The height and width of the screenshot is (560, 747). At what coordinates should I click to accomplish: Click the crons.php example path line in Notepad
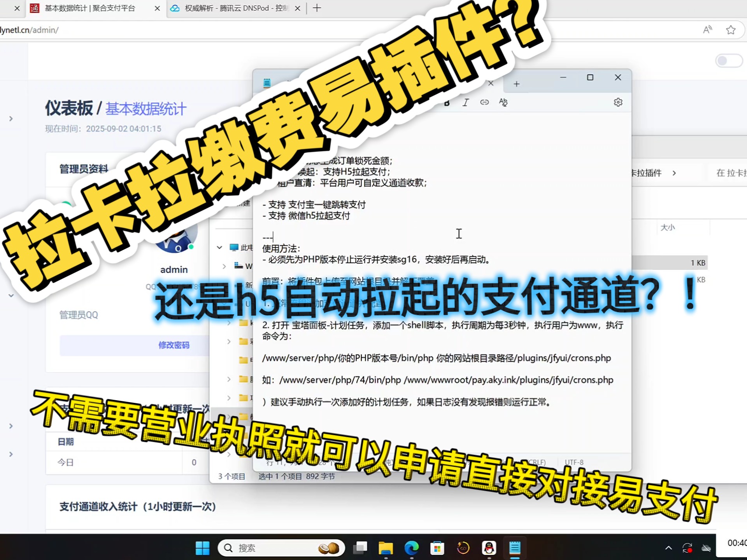[438, 380]
